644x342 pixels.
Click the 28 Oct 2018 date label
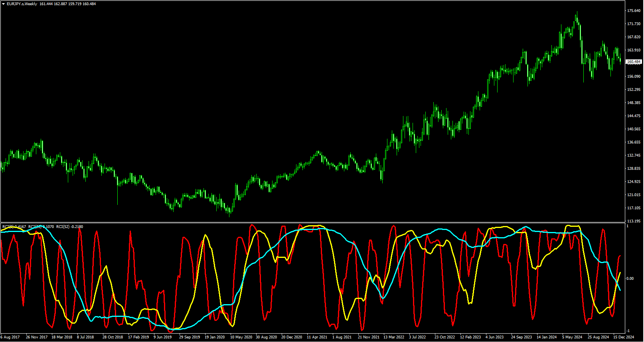pos(113,337)
